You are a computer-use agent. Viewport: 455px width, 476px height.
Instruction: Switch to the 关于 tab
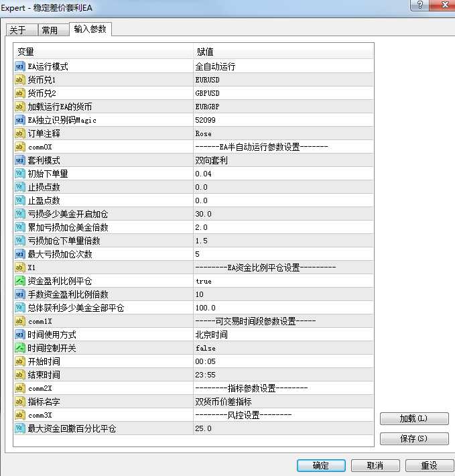coord(18,30)
